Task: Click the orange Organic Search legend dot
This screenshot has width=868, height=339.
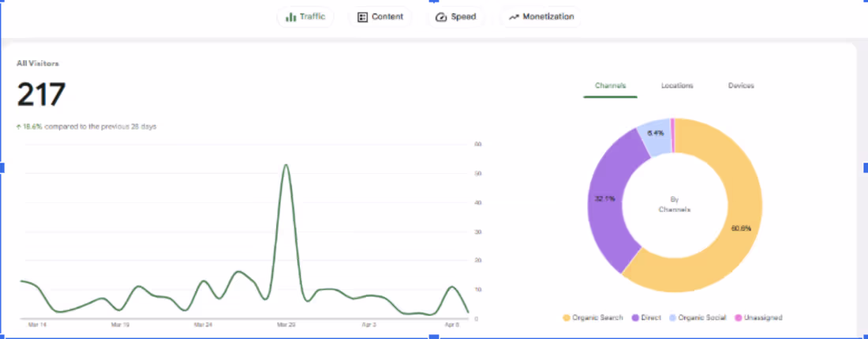Action: 566,318
